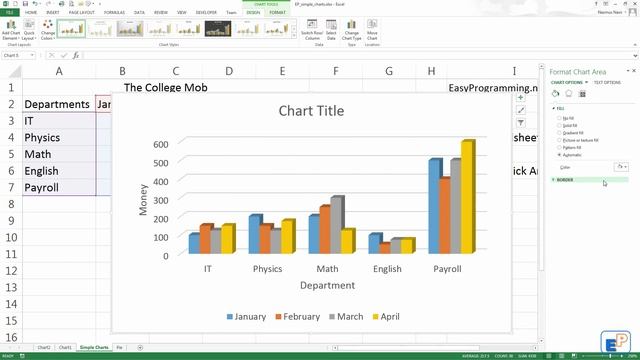Viewport: 640px width, 360px height.
Task: Switch to the FORMAT chart tools tab
Action: (278, 12)
